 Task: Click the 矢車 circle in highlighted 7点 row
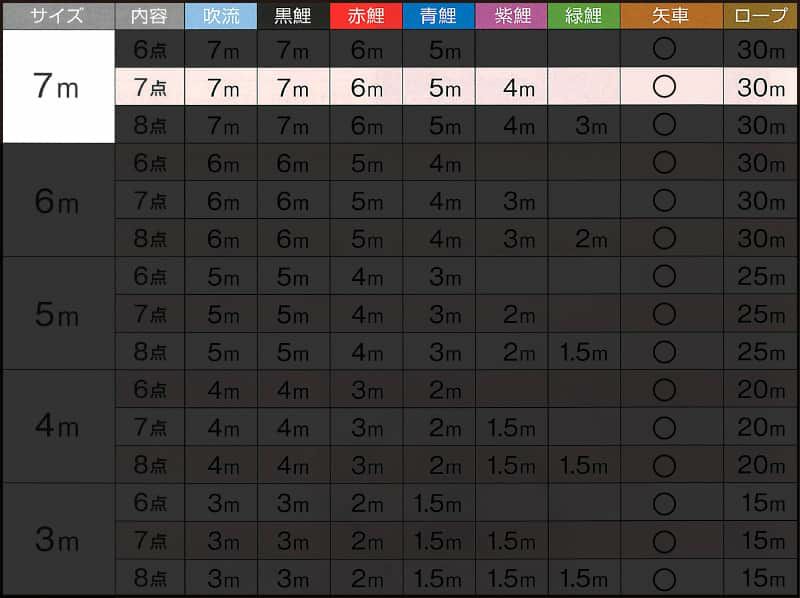pyautogui.click(x=664, y=87)
